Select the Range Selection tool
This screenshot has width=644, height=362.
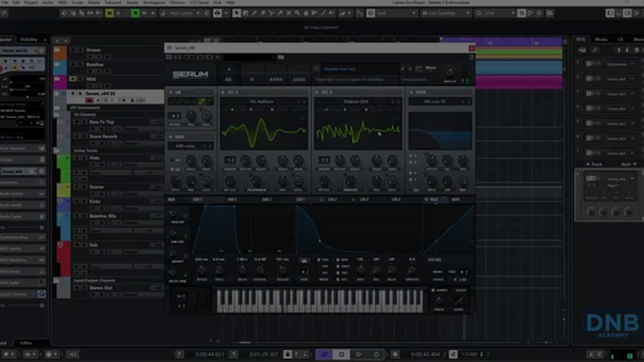click(x=246, y=13)
